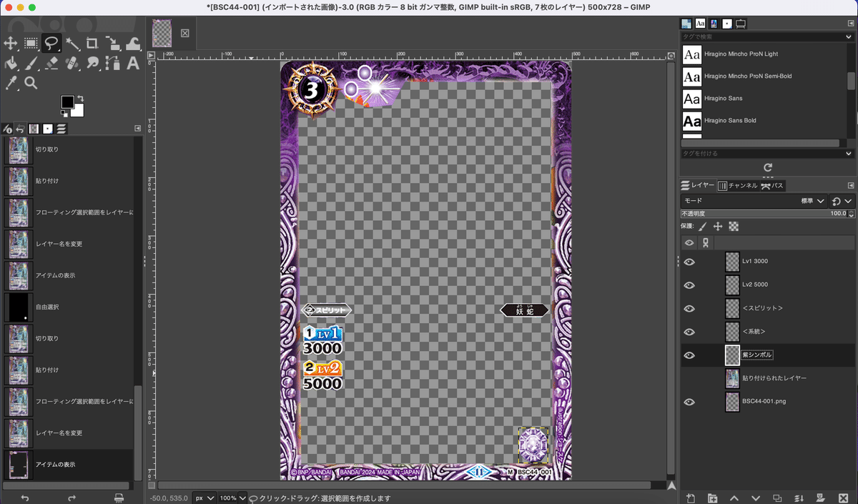858x504 pixels.
Task: Select the Rectangle Select tool
Action: tap(31, 44)
